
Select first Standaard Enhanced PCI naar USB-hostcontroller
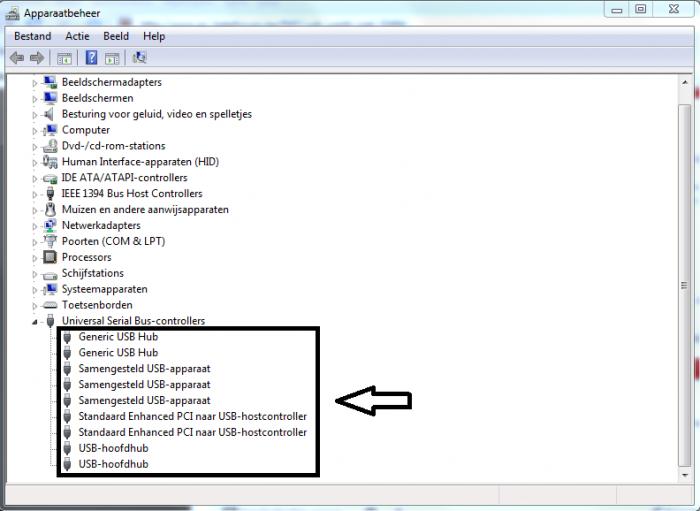192,416
